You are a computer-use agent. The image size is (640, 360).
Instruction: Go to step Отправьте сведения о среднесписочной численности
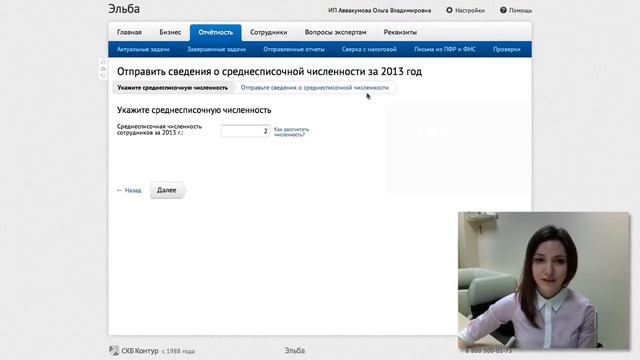coord(314,88)
